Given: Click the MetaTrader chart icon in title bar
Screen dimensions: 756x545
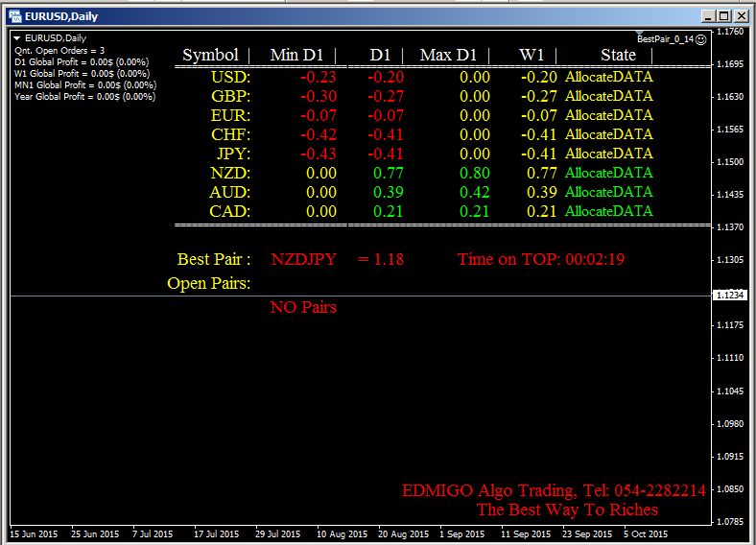Looking at the screenshot, I should click(x=15, y=16).
